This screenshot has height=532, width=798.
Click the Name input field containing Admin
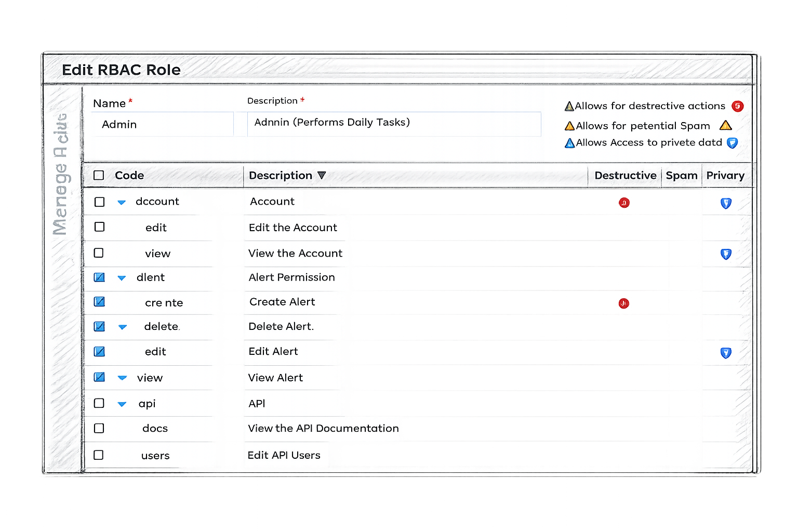point(163,124)
